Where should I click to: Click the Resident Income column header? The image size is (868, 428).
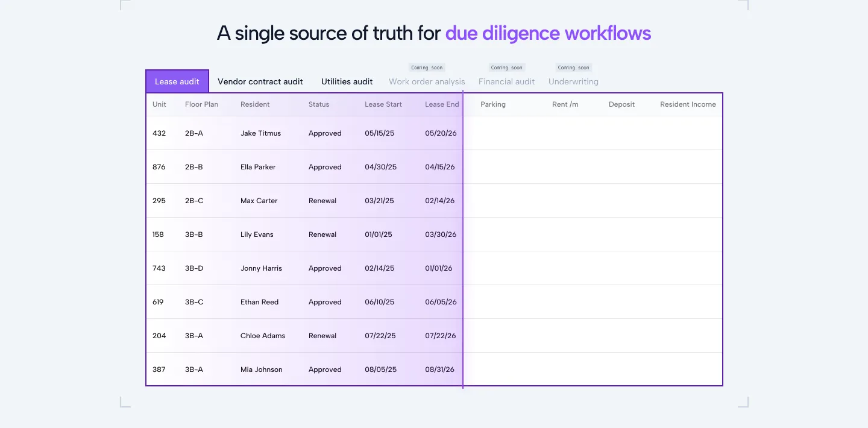688,104
